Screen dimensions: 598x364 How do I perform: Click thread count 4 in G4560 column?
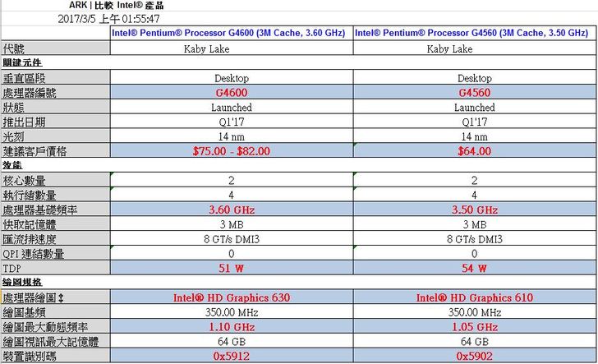475,195
